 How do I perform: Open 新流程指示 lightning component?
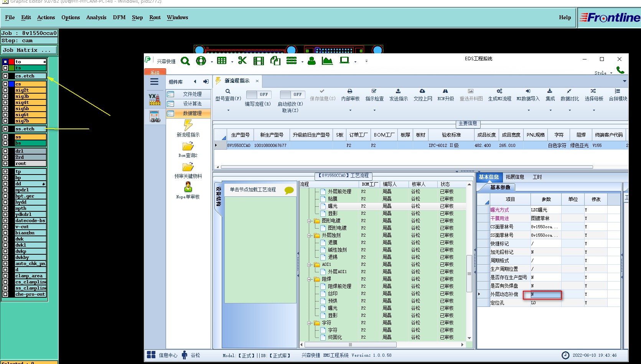[188, 128]
